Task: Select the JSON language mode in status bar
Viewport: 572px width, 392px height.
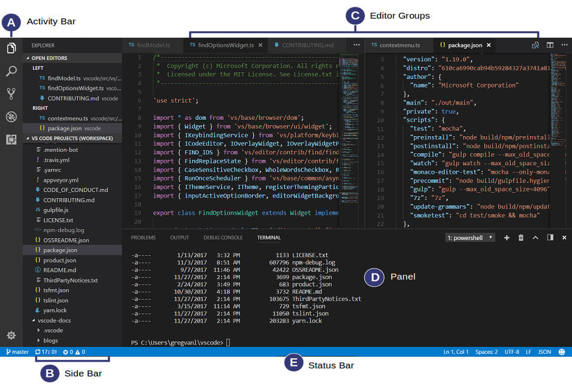Action: (x=545, y=351)
